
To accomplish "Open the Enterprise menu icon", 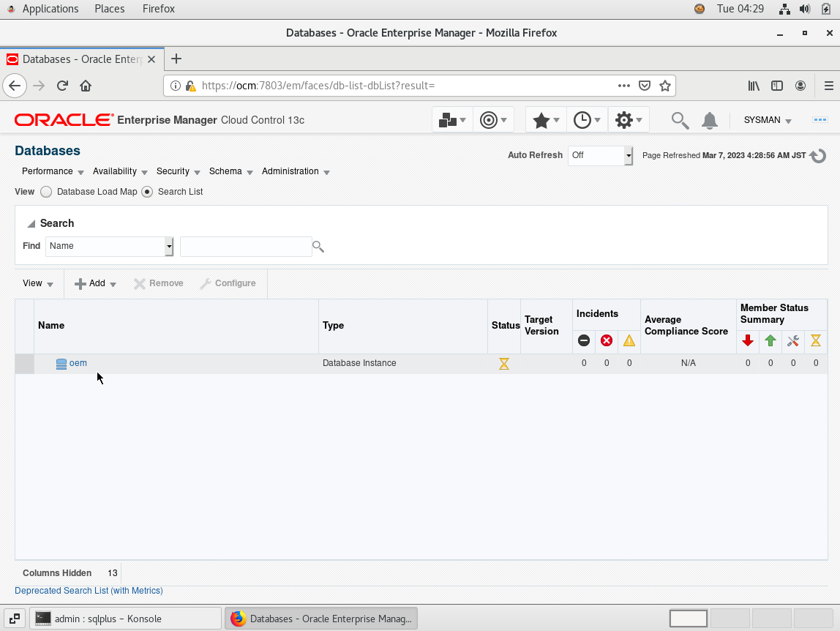I will point(451,120).
